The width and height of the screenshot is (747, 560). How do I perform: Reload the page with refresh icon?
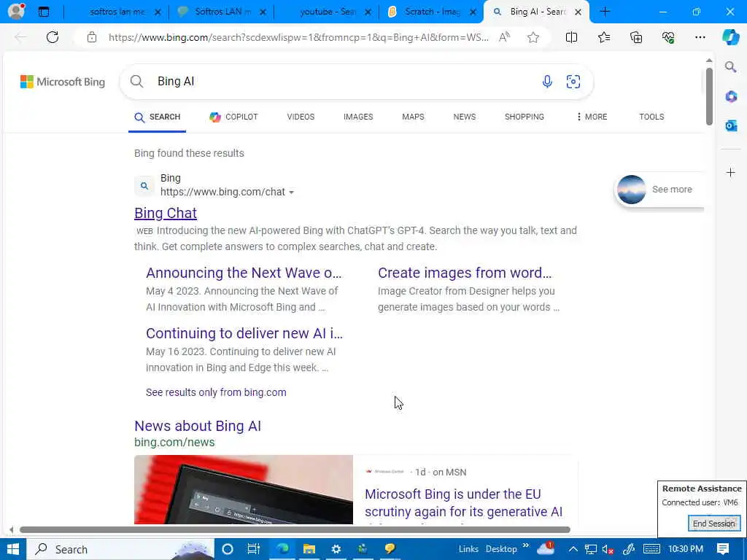(53, 37)
